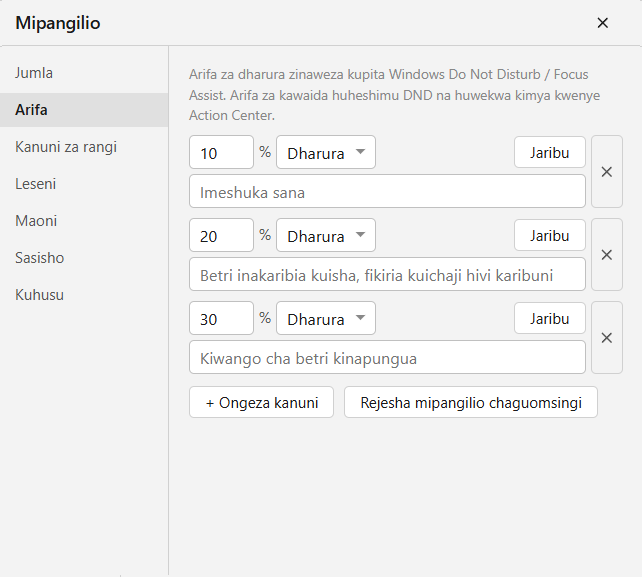
Task: Select the Arifa sidebar item
Action: pos(84,110)
